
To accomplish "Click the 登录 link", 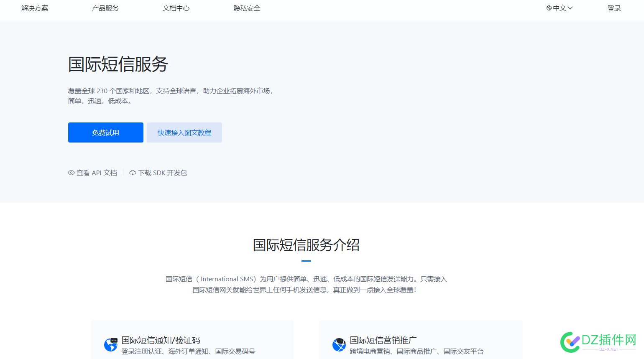I will [614, 8].
